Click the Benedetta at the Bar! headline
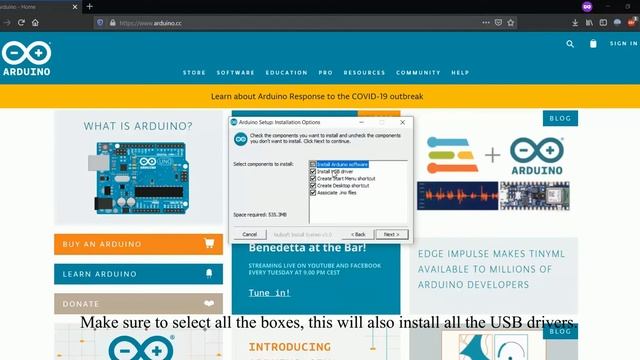This screenshot has height=360, width=640. pos(307,248)
